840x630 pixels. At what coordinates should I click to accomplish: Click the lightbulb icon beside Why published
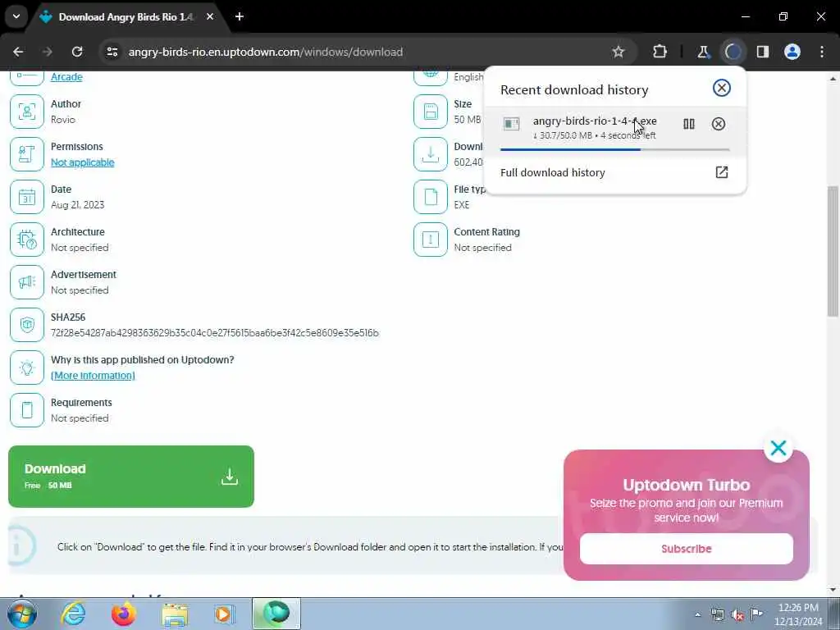tap(27, 367)
